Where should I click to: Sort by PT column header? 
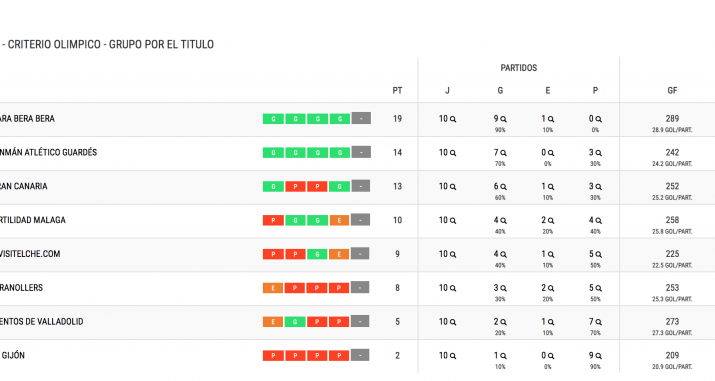[x=397, y=90]
